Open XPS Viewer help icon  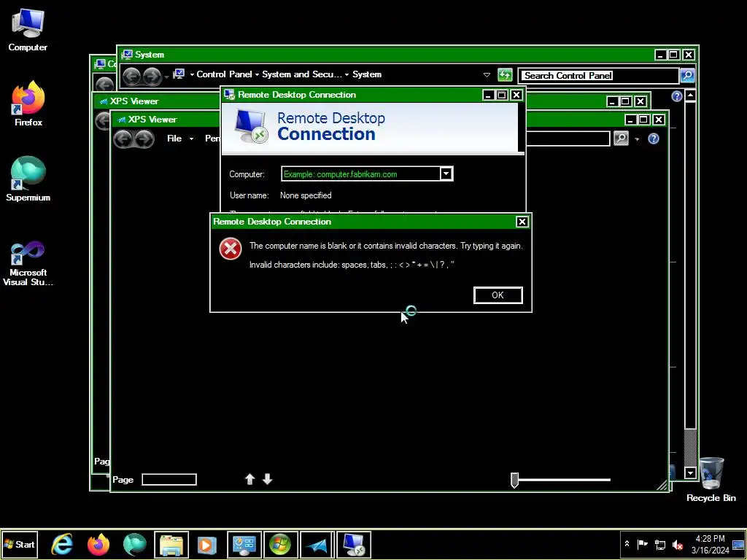[x=654, y=139]
